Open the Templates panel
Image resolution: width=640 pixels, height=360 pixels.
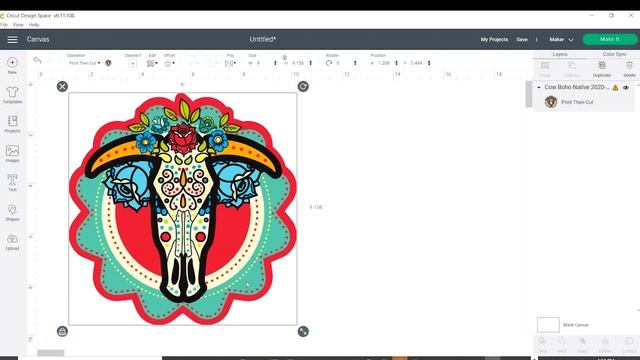pos(12,93)
